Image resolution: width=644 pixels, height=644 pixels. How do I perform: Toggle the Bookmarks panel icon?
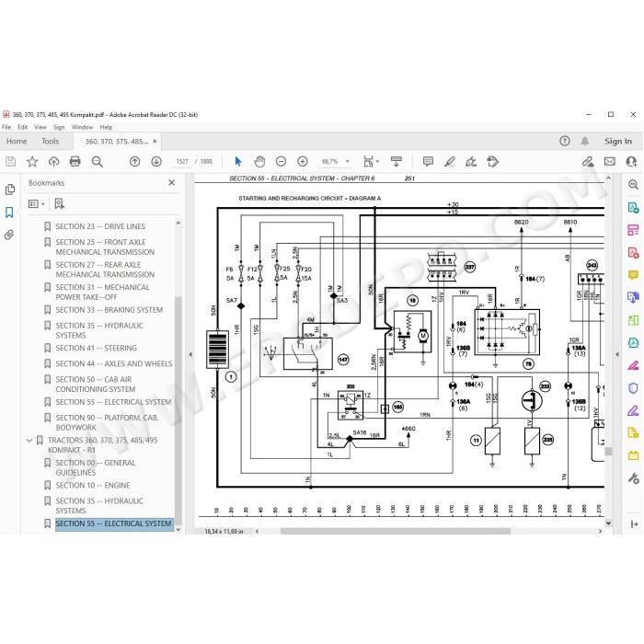9,213
